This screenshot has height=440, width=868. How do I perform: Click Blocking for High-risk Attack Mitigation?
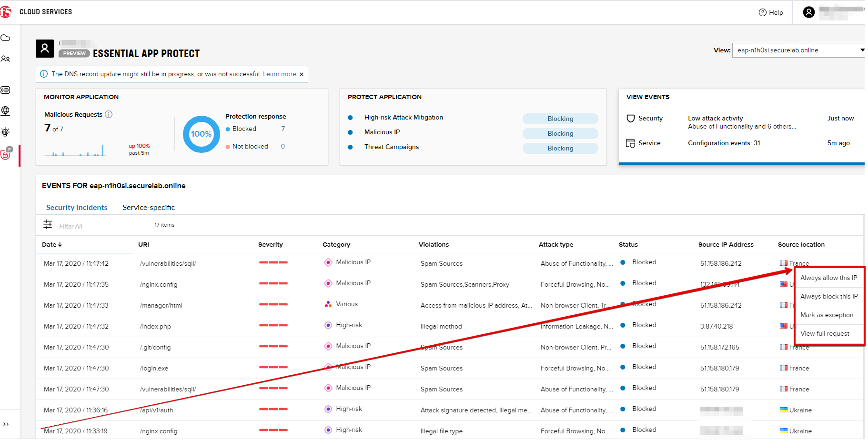[x=560, y=119]
